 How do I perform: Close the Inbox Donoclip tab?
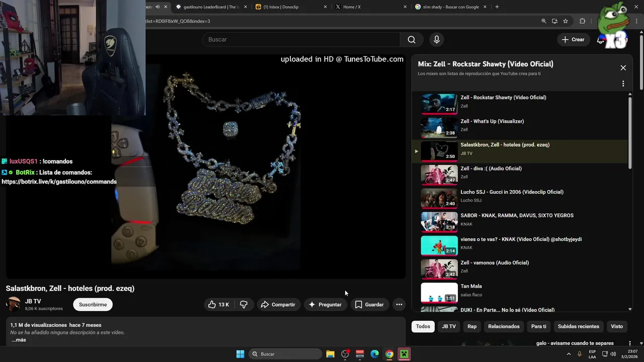(x=325, y=7)
